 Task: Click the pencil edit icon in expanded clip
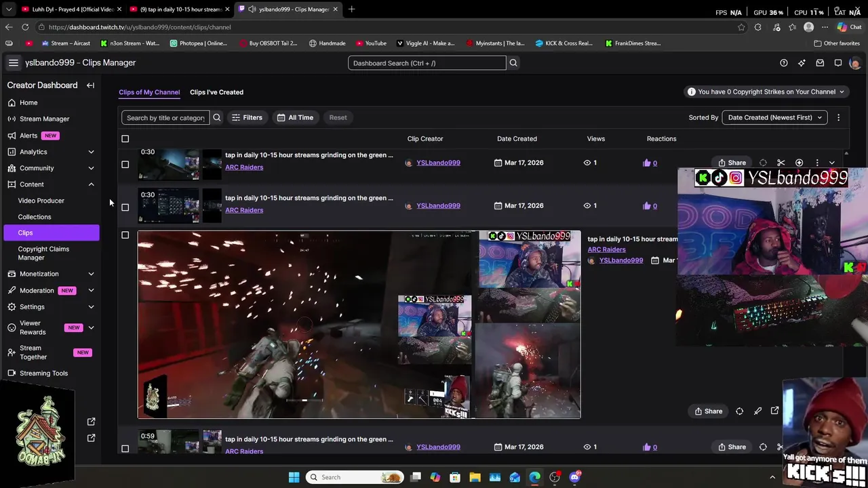757,411
